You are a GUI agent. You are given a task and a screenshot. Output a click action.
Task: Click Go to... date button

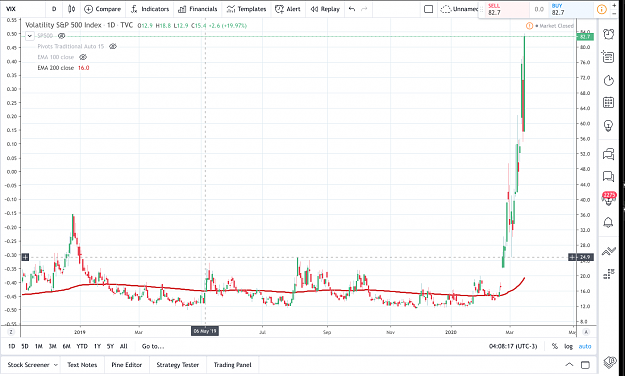pos(153,346)
